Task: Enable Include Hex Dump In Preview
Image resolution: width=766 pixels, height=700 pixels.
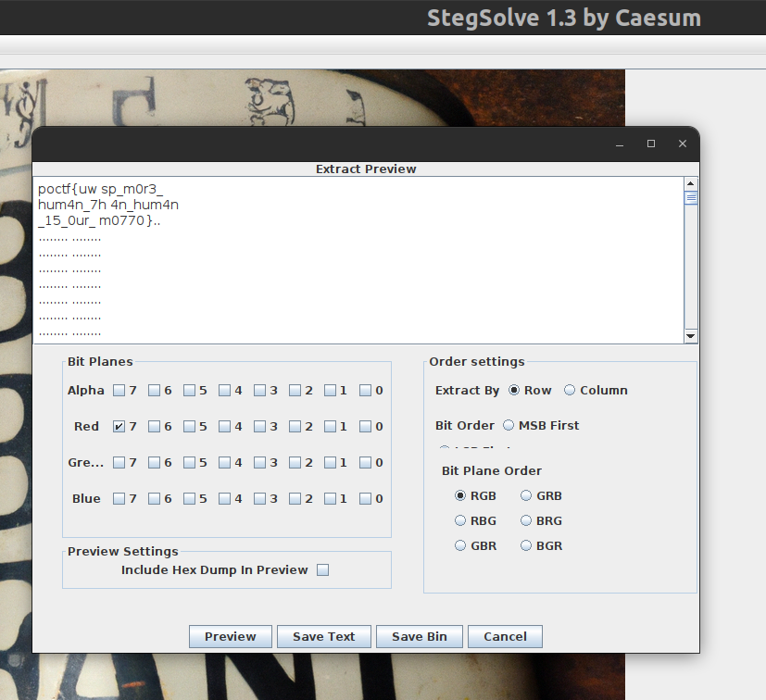Action: click(323, 570)
